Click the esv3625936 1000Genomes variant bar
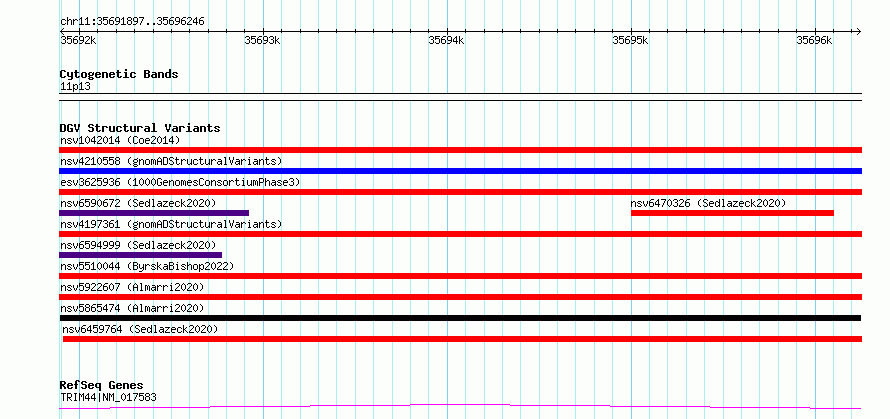890x419 pixels. point(460,192)
